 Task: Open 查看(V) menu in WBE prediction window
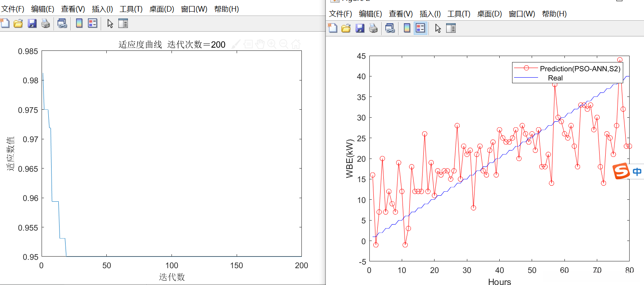(x=401, y=14)
